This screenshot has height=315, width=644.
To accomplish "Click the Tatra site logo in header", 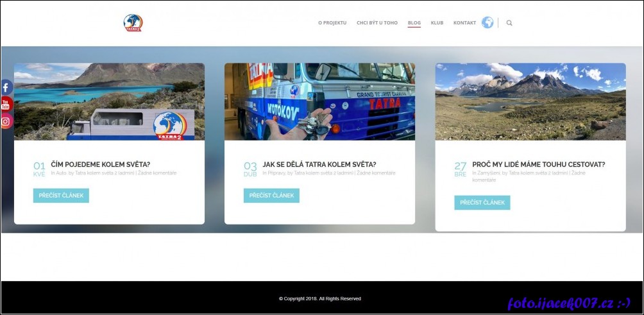I will point(133,23).
